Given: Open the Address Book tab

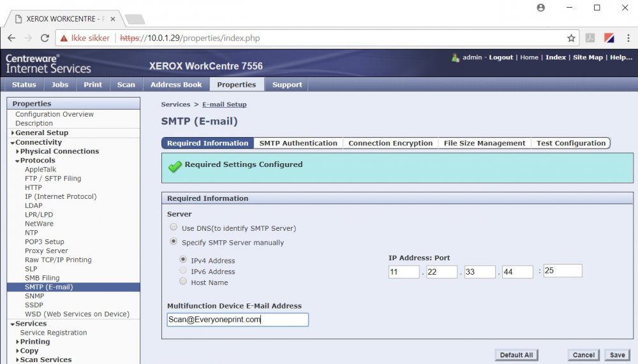Looking at the screenshot, I should [176, 85].
